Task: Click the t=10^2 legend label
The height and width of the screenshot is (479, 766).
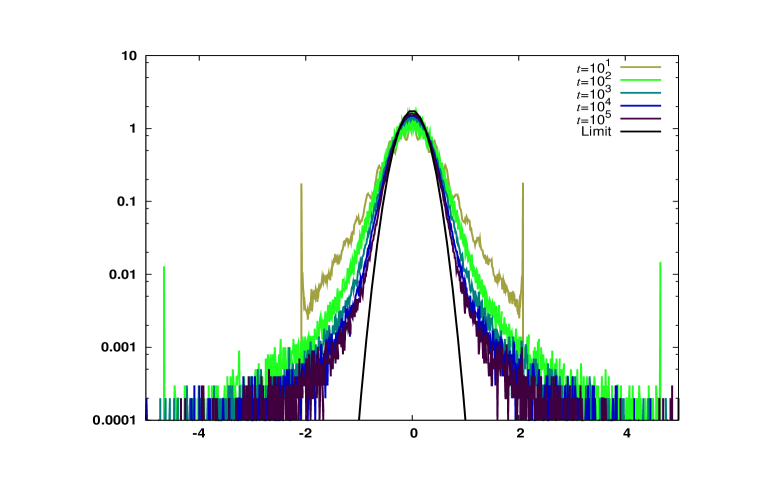Action: (x=594, y=80)
